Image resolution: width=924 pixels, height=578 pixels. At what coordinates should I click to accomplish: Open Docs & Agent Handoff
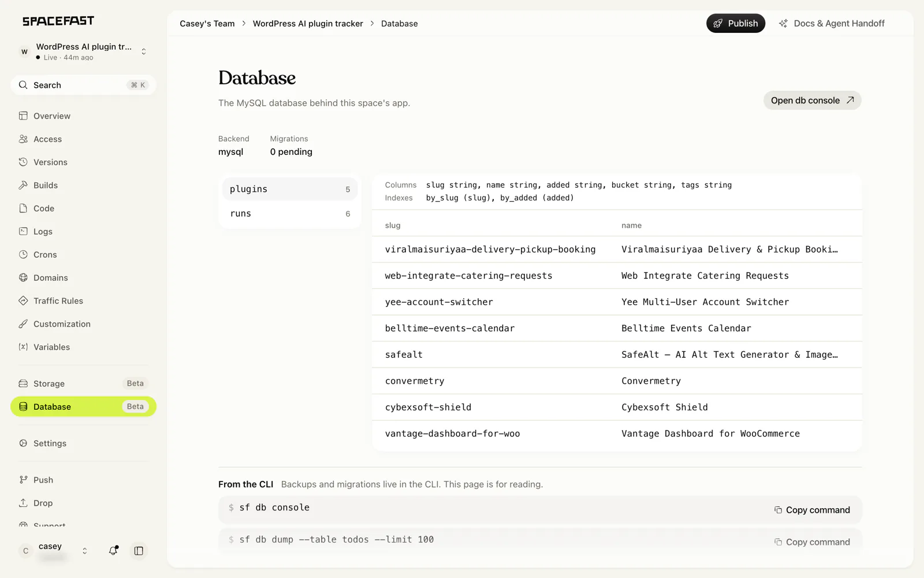point(832,23)
